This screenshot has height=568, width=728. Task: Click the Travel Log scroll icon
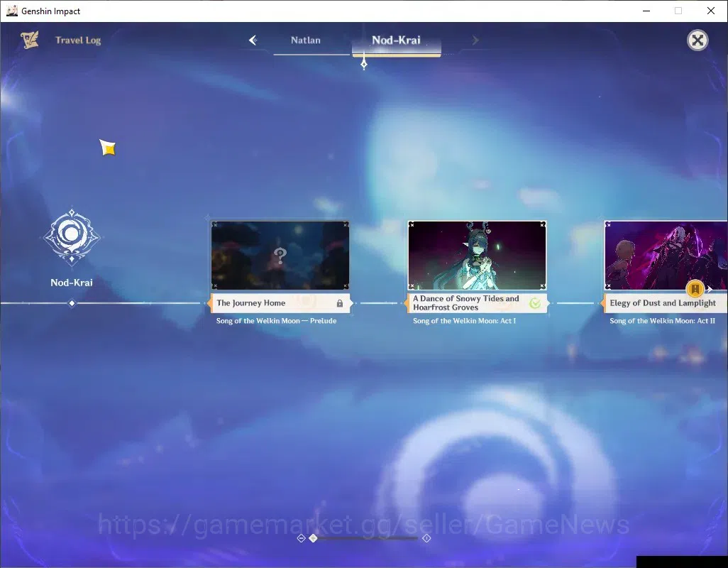[x=30, y=40]
